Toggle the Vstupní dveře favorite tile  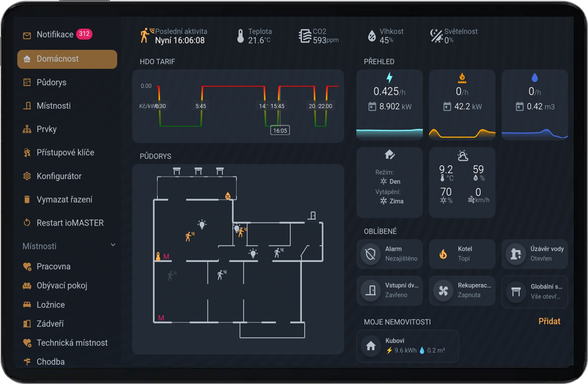pyautogui.click(x=390, y=291)
